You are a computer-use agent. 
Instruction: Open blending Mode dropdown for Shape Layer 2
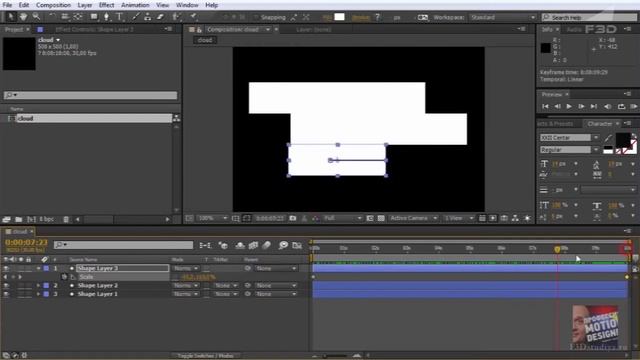point(186,285)
